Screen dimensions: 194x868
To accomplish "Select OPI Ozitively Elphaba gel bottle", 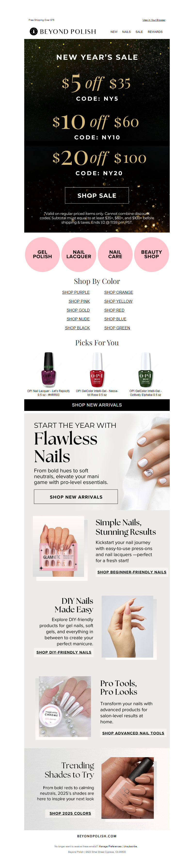I will [146, 370].
